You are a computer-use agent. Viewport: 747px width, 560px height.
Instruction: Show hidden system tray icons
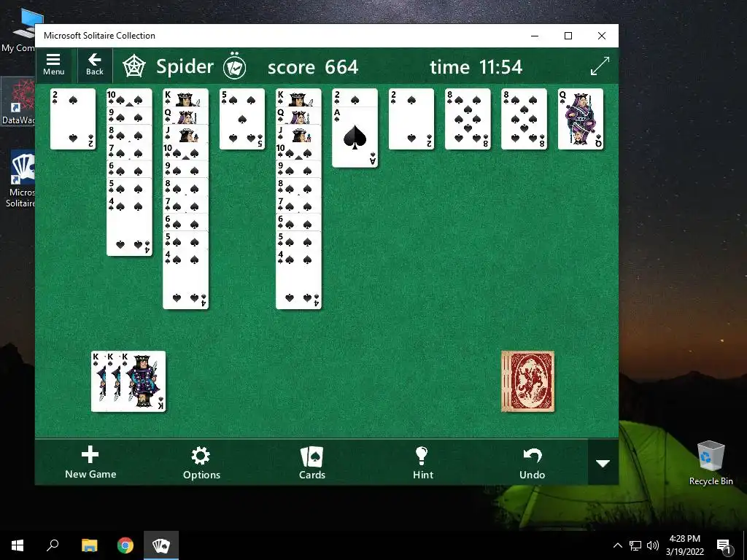coord(617,545)
